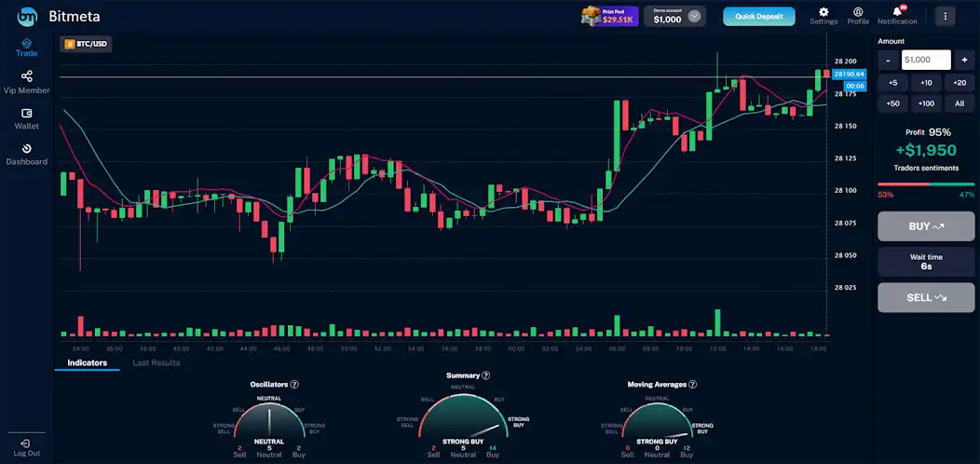Viewport: 980px width, 464px height.
Task: Decrease amount with minus stepper
Action: pyautogui.click(x=888, y=60)
